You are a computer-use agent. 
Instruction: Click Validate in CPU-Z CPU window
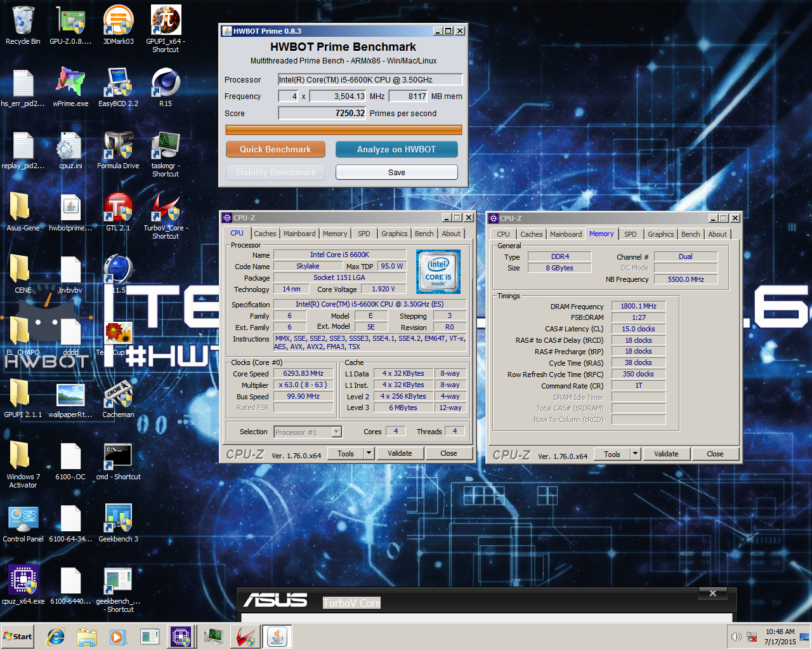pyautogui.click(x=400, y=453)
